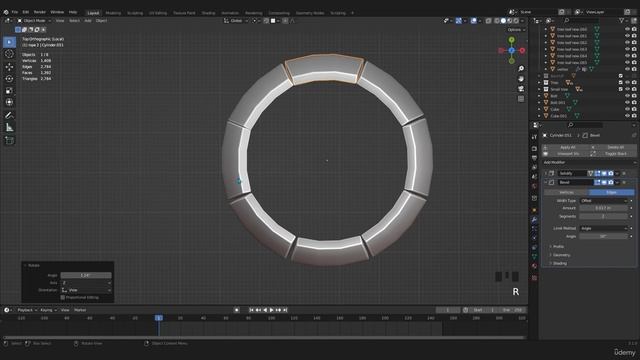Switch to the Shading workspace tab
This screenshot has width=640, height=360.
point(208,13)
